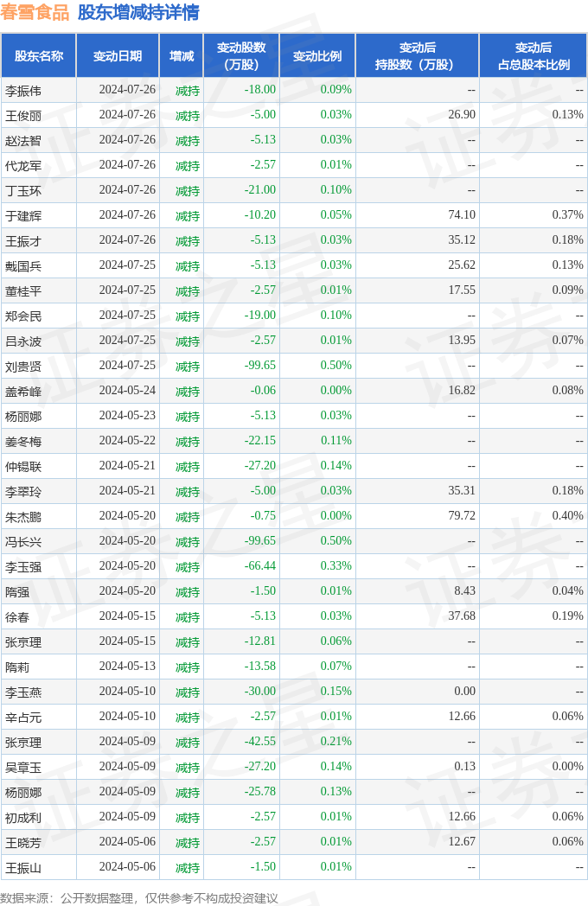
Task: Click shareholder name 姜冬梅
Action: [23, 442]
